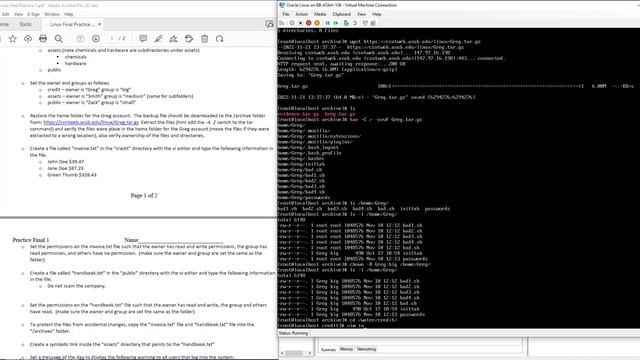Switch to the Networking tab in Hyper-V
Screen dimensions: 640x360
(x=367, y=349)
